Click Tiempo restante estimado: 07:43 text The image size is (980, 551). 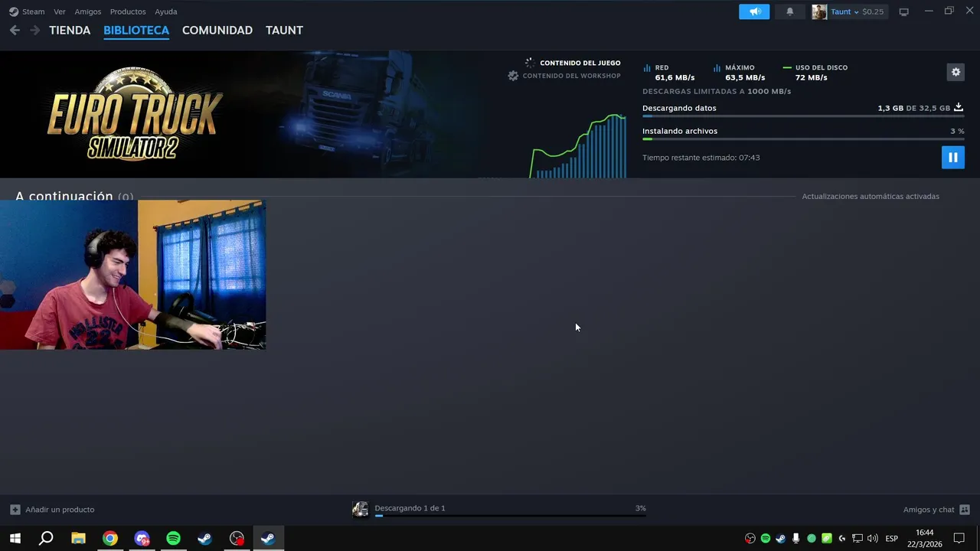[701, 158]
